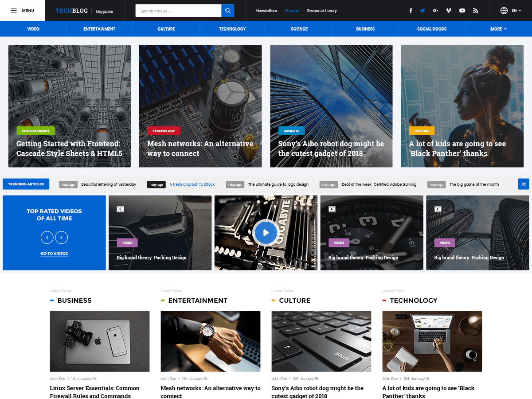Click the YouTube icon in header

pyautogui.click(x=462, y=11)
